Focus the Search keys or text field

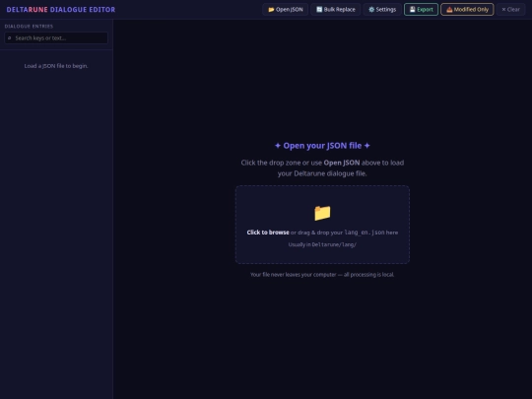click(56, 38)
